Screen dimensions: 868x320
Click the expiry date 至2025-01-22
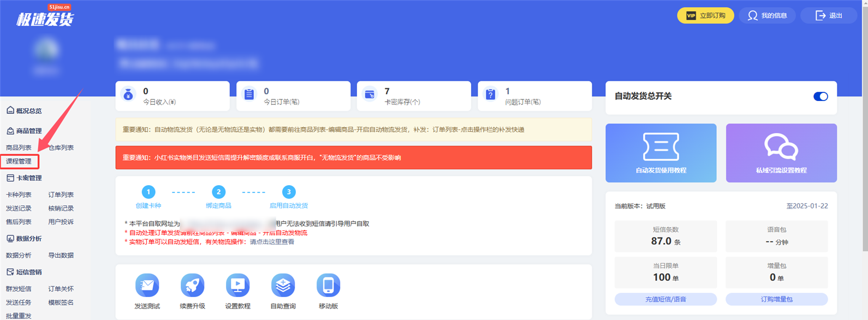[x=807, y=206]
